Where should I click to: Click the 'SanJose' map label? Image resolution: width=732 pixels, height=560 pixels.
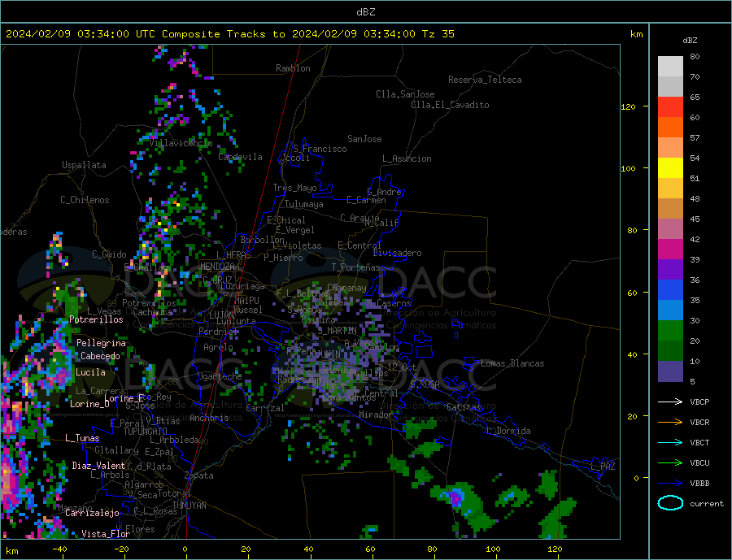point(364,139)
